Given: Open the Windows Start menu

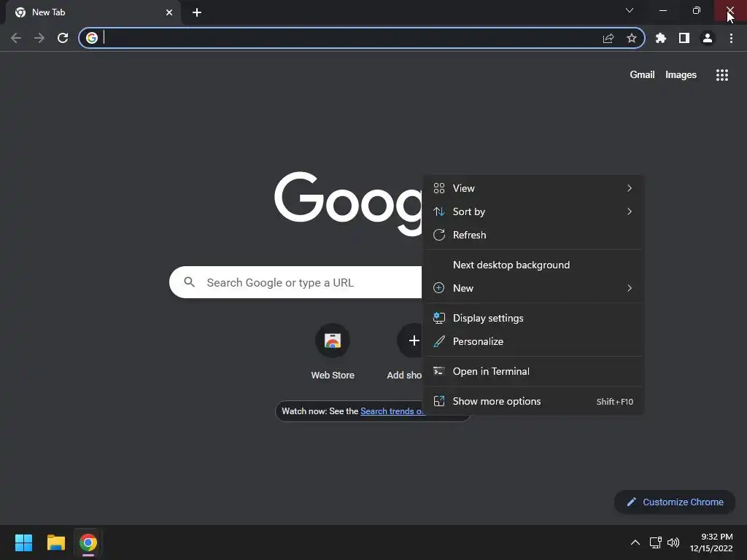Looking at the screenshot, I should click(x=23, y=542).
